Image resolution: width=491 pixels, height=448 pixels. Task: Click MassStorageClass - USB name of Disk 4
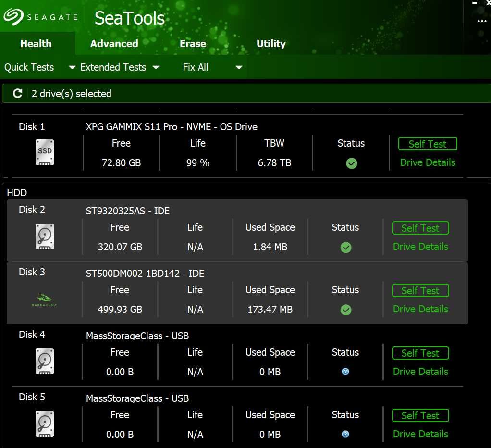pyautogui.click(x=137, y=336)
